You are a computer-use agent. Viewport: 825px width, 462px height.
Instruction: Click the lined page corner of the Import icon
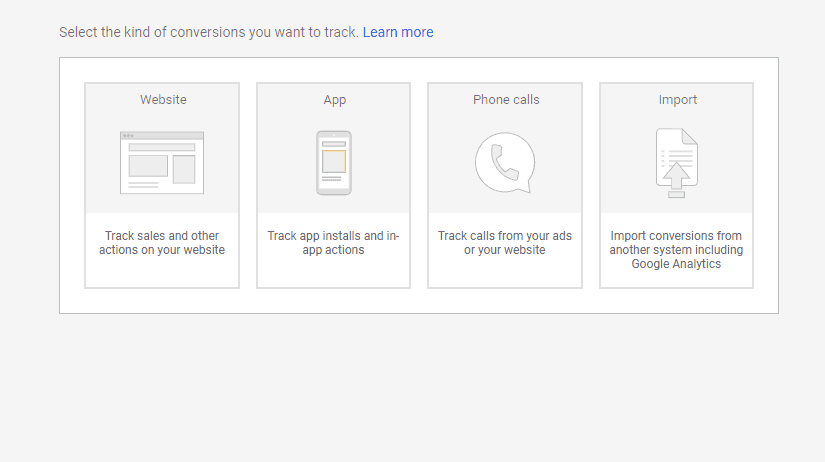tap(689, 137)
